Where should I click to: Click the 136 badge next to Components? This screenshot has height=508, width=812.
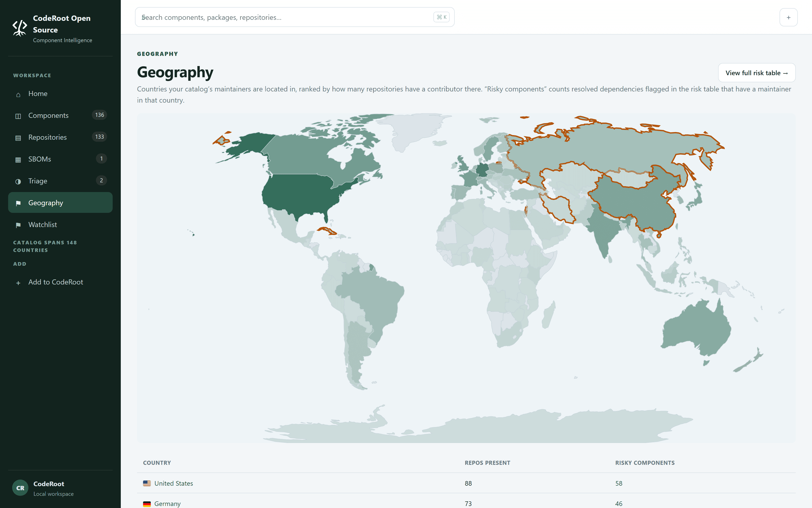coord(100,115)
